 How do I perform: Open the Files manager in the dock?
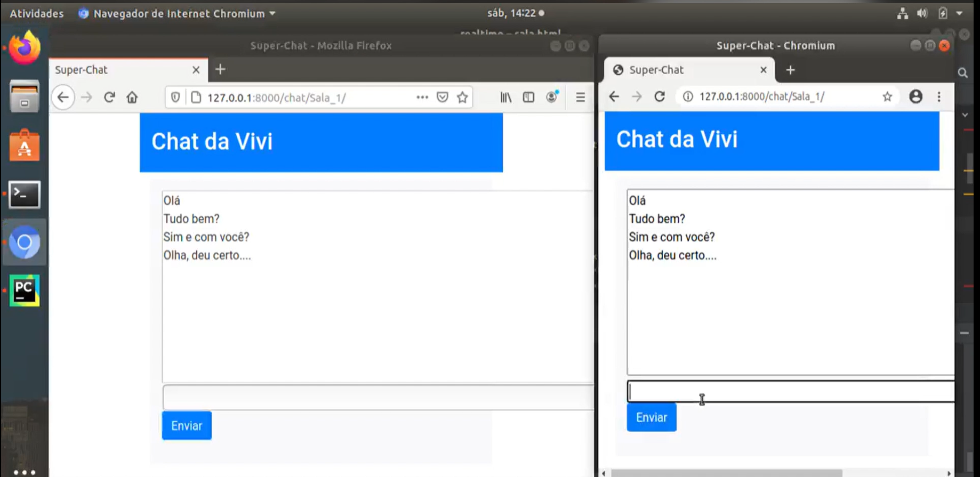click(25, 96)
